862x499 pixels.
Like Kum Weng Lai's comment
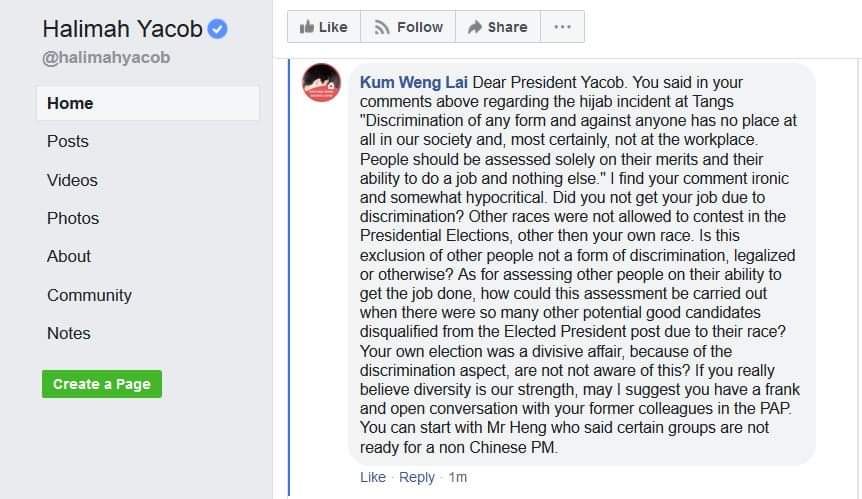point(372,477)
